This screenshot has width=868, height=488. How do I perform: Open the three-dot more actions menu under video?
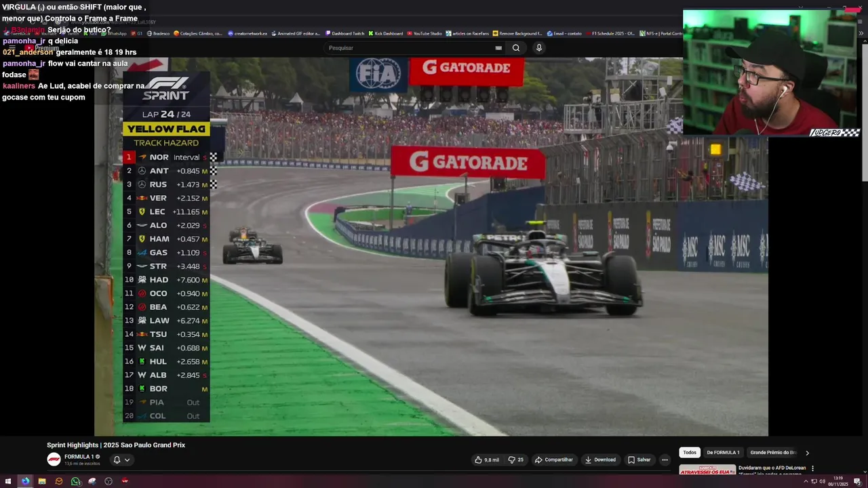(665, 460)
